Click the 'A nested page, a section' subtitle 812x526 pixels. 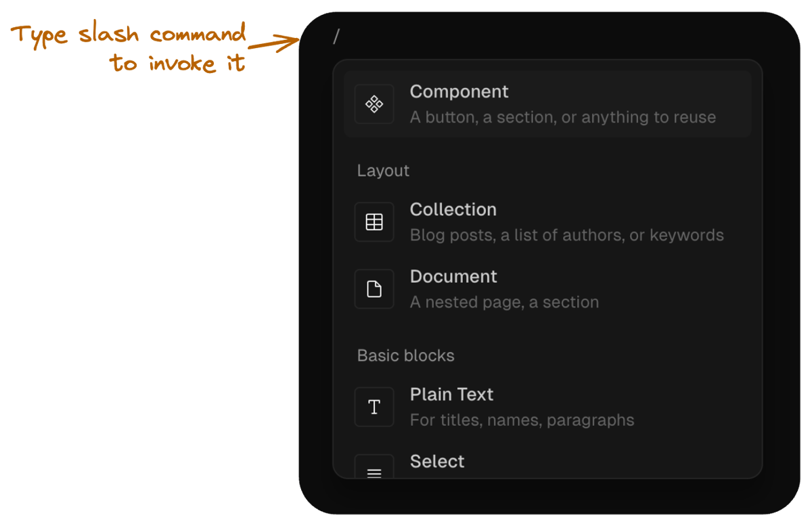tap(503, 302)
